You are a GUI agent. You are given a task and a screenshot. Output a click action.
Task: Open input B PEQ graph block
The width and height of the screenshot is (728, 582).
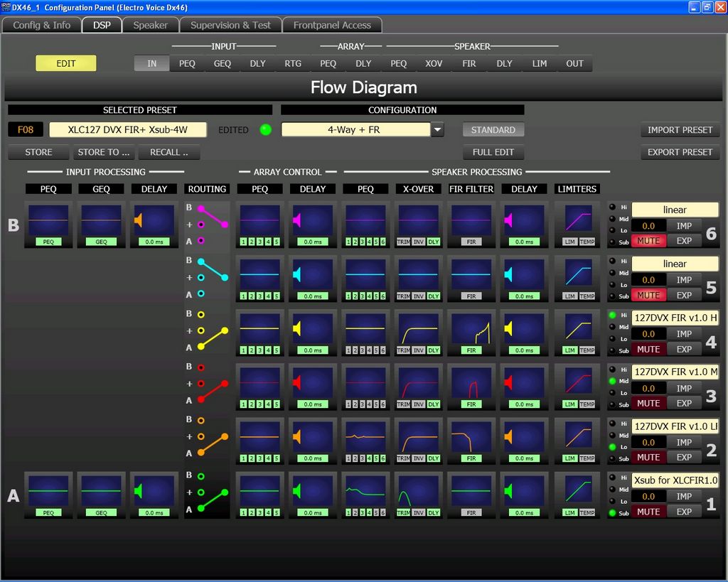click(48, 225)
